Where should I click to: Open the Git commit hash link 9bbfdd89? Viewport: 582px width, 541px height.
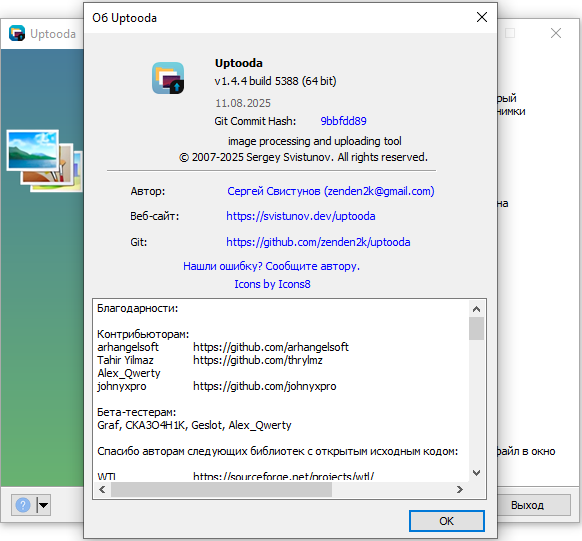pyautogui.click(x=343, y=121)
